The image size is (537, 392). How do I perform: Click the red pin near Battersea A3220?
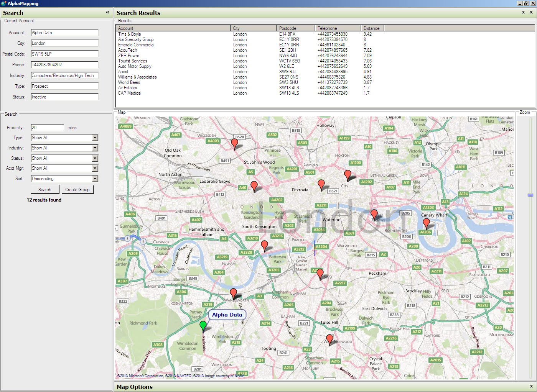(x=264, y=246)
